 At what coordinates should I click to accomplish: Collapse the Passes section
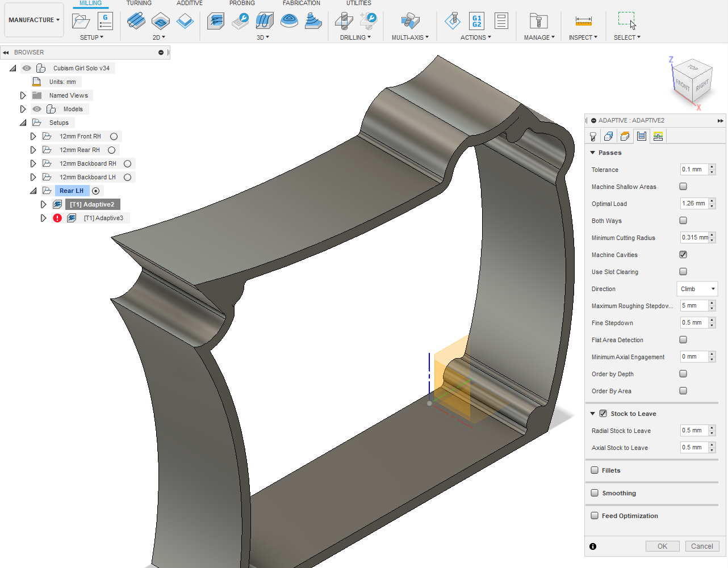pyautogui.click(x=592, y=153)
